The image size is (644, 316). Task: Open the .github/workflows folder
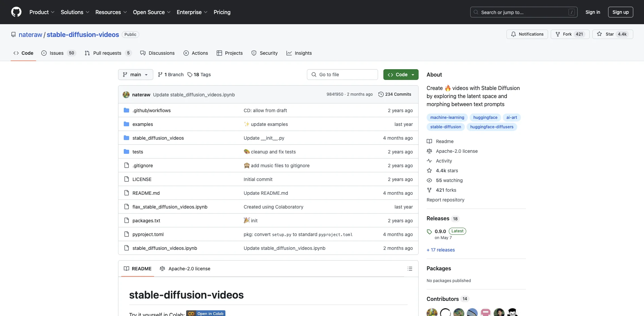(x=151, y=110)
